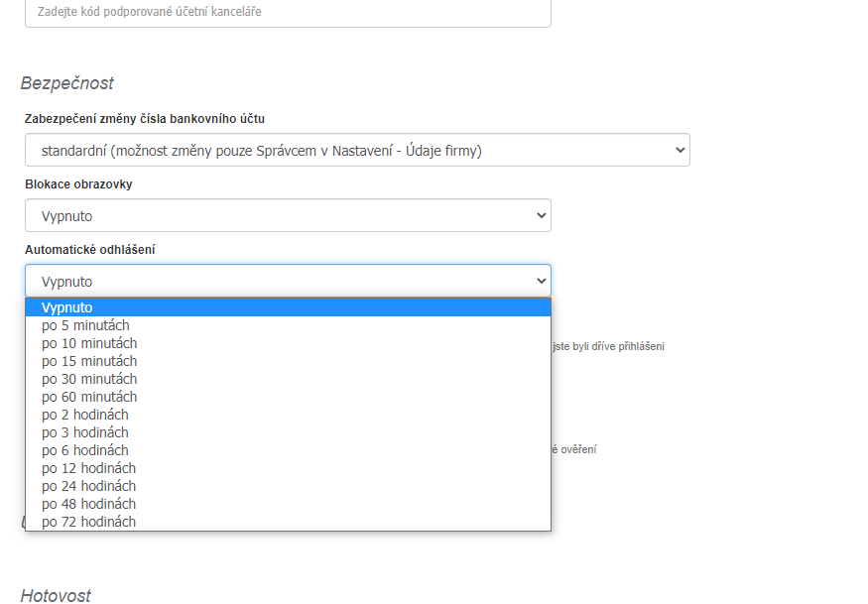Select "po 6 hodinách" option

85,450
